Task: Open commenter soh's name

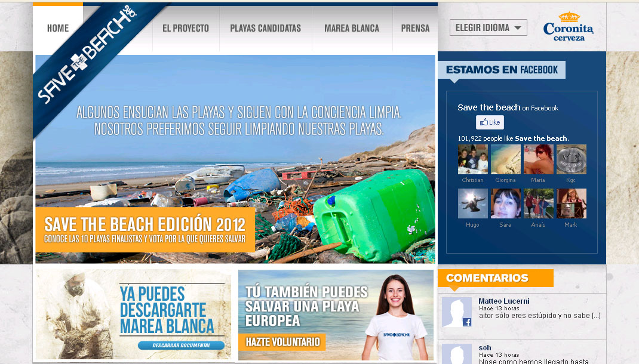Action: (485, 348)
